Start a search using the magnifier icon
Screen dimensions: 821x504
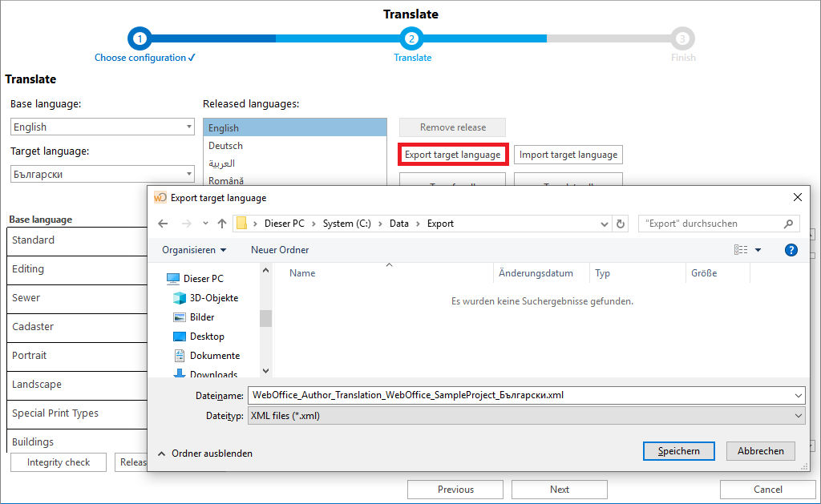[787, 224]
